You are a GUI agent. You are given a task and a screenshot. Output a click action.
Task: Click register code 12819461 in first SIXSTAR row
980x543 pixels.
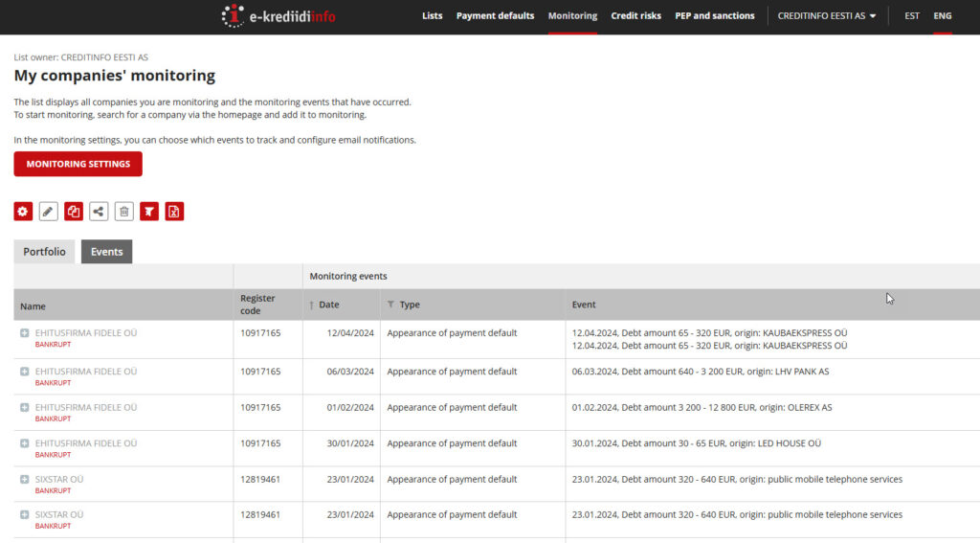click(260, 480)
